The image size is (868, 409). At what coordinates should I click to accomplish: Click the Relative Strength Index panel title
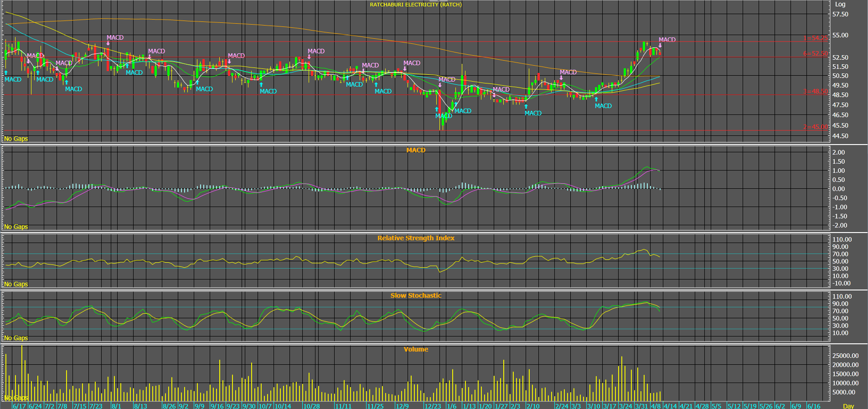coord(416,238)
